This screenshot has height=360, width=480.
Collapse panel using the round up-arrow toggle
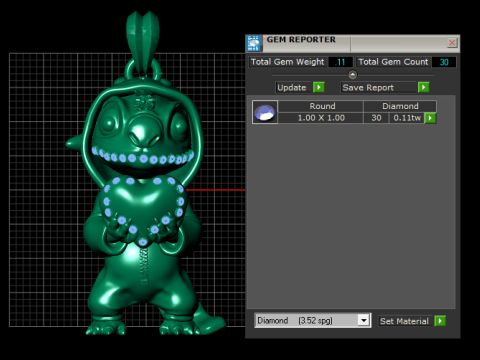[352, 74]
